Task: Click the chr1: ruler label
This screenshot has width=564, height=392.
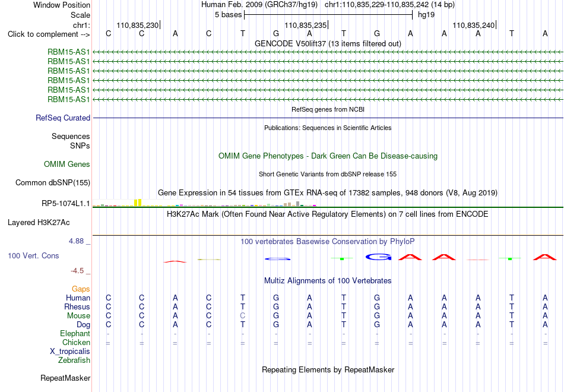Action: point(81,25)
